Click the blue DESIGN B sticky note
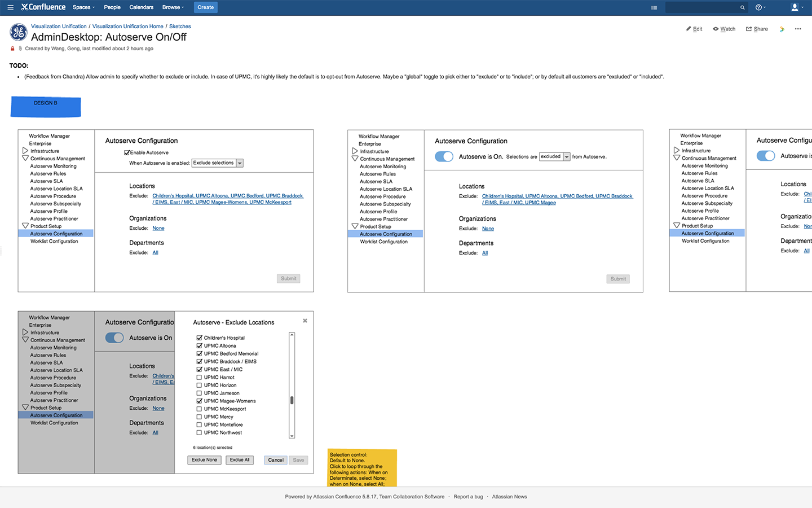The width and height of the screenshot is (812, 508). click(x=46, y=107)
